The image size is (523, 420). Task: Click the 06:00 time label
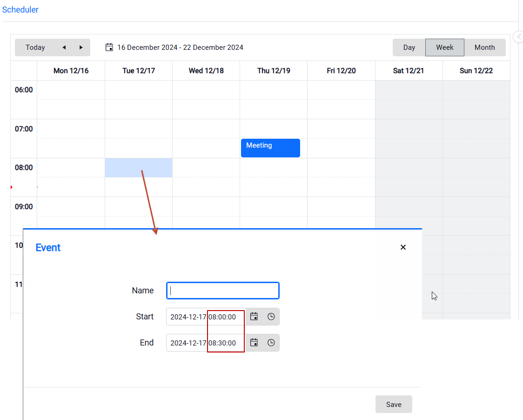click(24, 90)
